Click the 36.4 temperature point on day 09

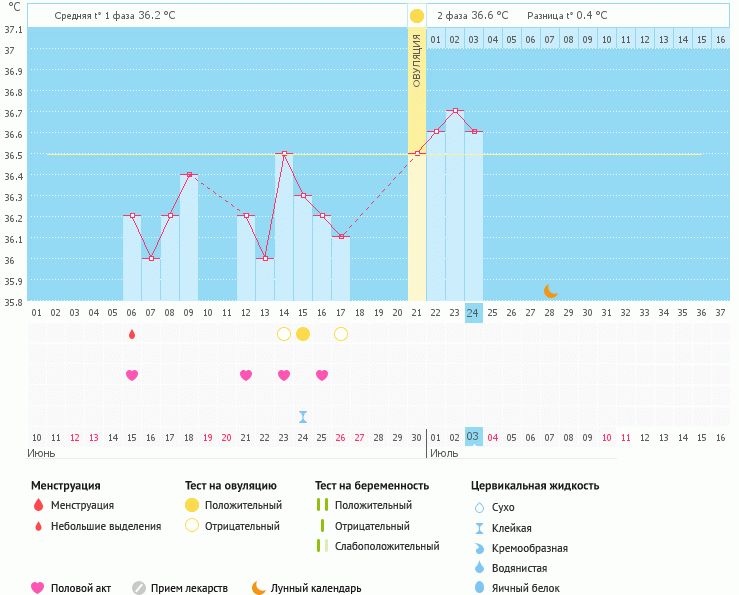pos(189,174)
